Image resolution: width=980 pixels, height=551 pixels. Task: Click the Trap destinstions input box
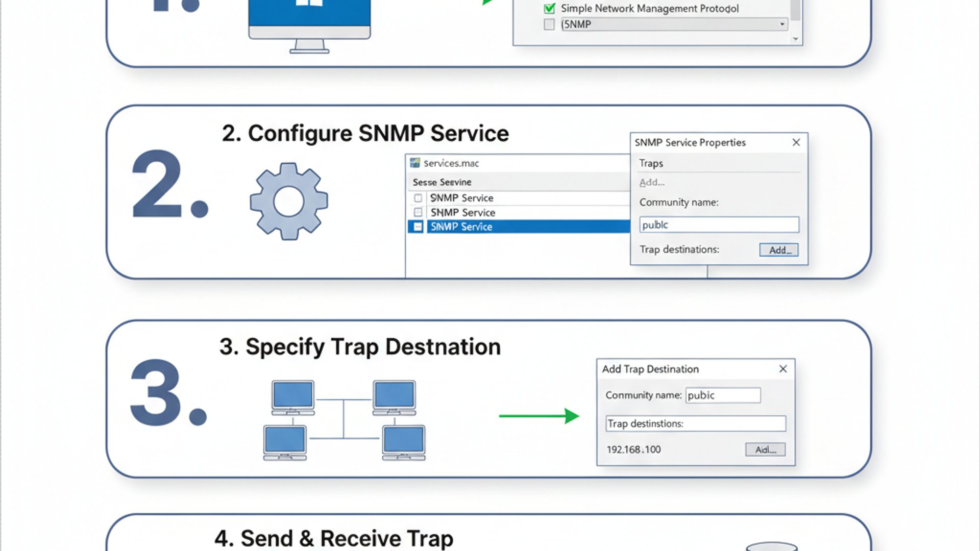[696, 423]
